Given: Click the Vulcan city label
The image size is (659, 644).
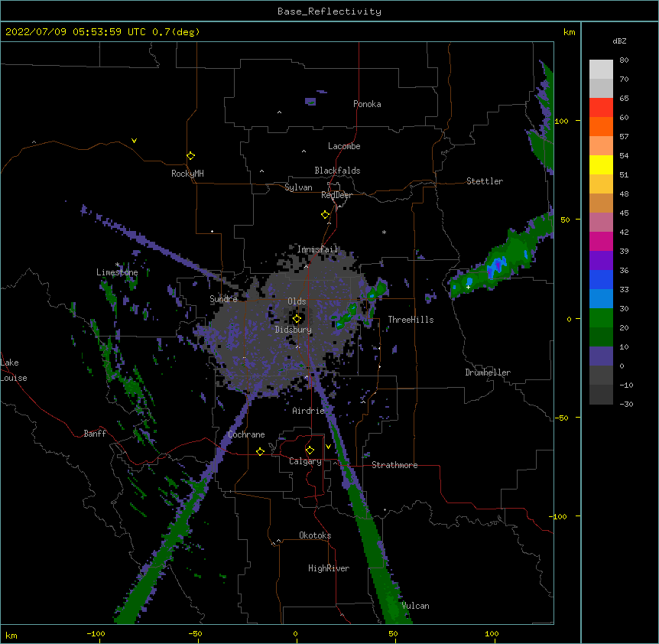Looking at the screenshot, I should (x=415, y=606).
